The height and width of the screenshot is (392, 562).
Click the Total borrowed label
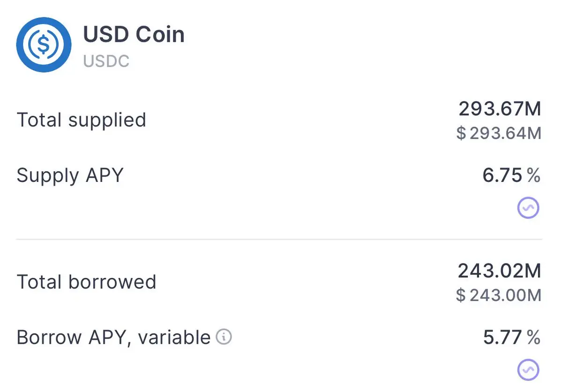[86, 282]
